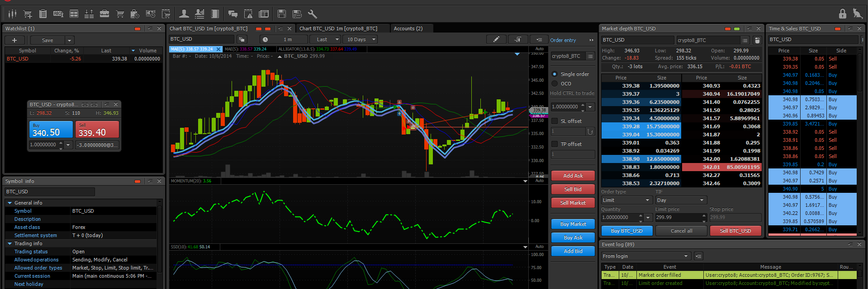Switch to the Accounts (2) tab
This screenshot has height=289, width=868.
coord(408,28)
